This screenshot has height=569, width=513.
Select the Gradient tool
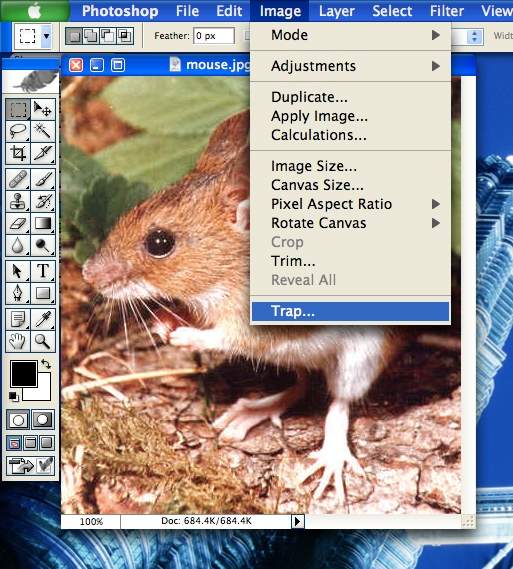(x=43, y=223)
